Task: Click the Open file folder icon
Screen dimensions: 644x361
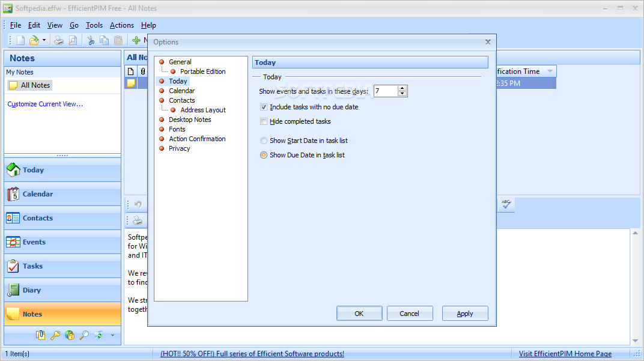Action: pos(34,40)
